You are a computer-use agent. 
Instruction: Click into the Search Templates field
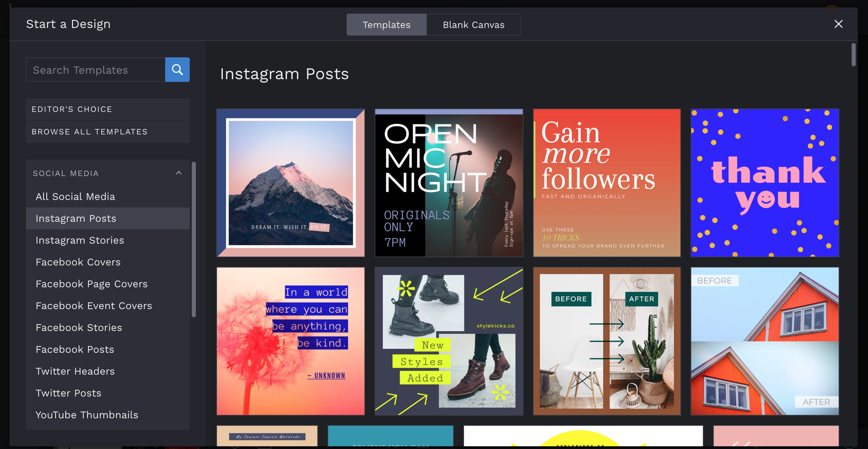click(x=96, y=70)
